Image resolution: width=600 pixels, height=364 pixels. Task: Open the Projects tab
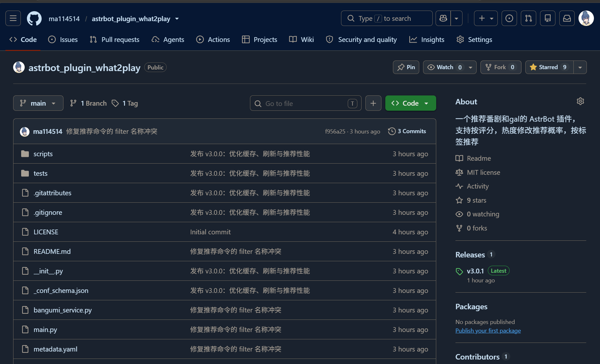pyautogui.click(x=260, y=39)
